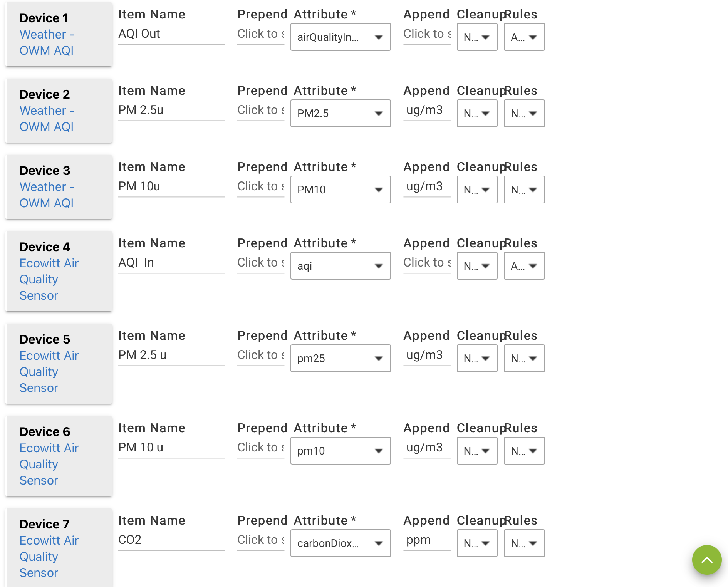Open the Device 1 Weather - OWM AQI link
728x587 pixels.
coord(47,42)
